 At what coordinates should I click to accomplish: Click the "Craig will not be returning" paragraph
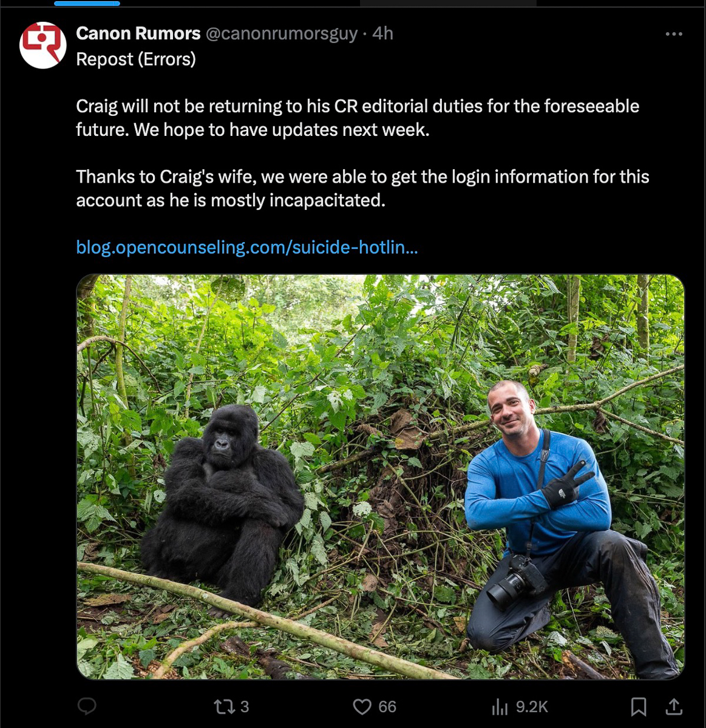tap(357, 118)
